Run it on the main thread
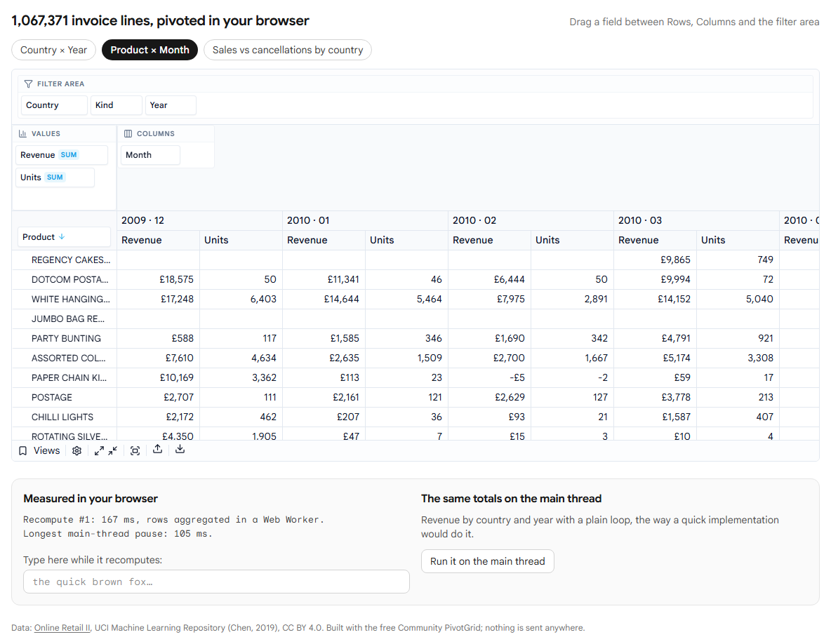 (488, 561)
